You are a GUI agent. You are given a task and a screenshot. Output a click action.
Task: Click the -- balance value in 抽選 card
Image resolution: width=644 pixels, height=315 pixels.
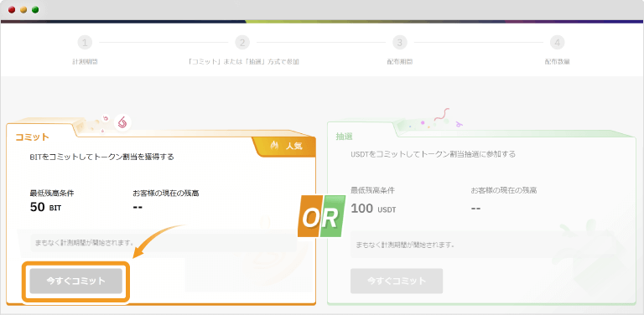475,209
